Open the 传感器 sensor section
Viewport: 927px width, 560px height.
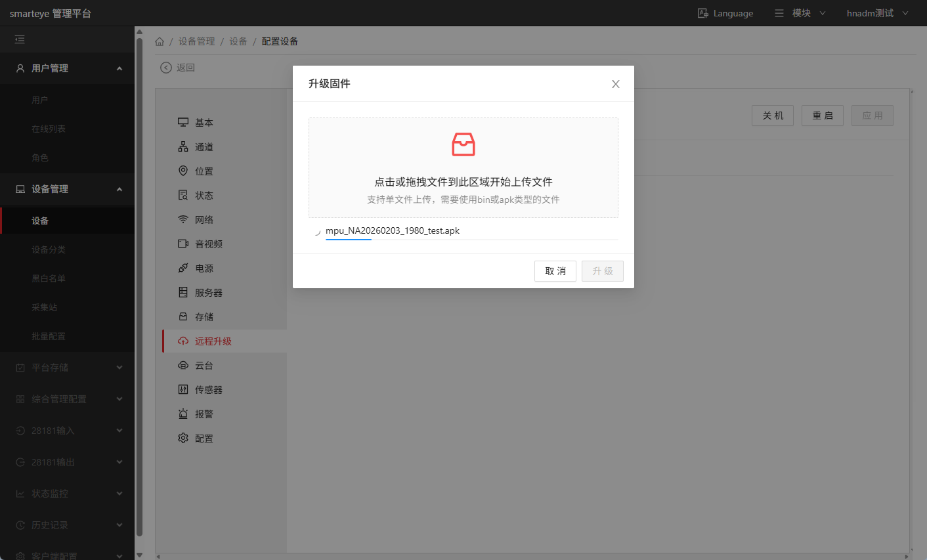coord(208,390)
